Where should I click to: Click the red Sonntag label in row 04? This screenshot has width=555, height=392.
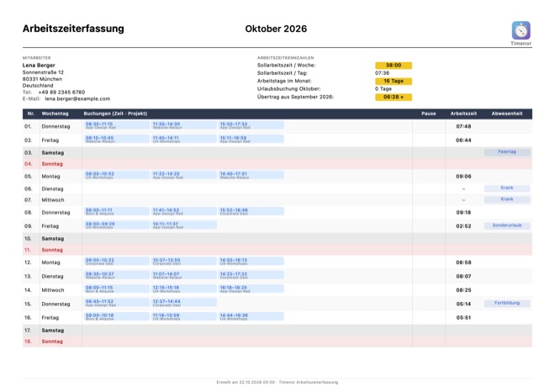point(52,164)
